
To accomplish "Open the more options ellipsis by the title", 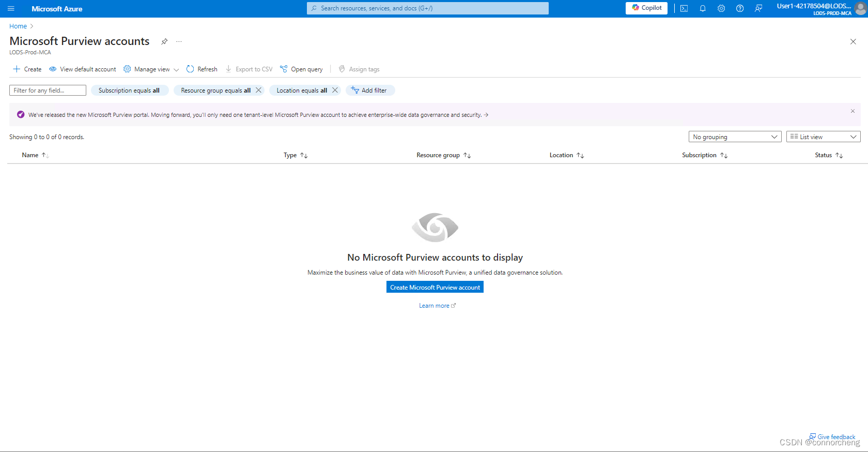I will [x=179, y=41].
